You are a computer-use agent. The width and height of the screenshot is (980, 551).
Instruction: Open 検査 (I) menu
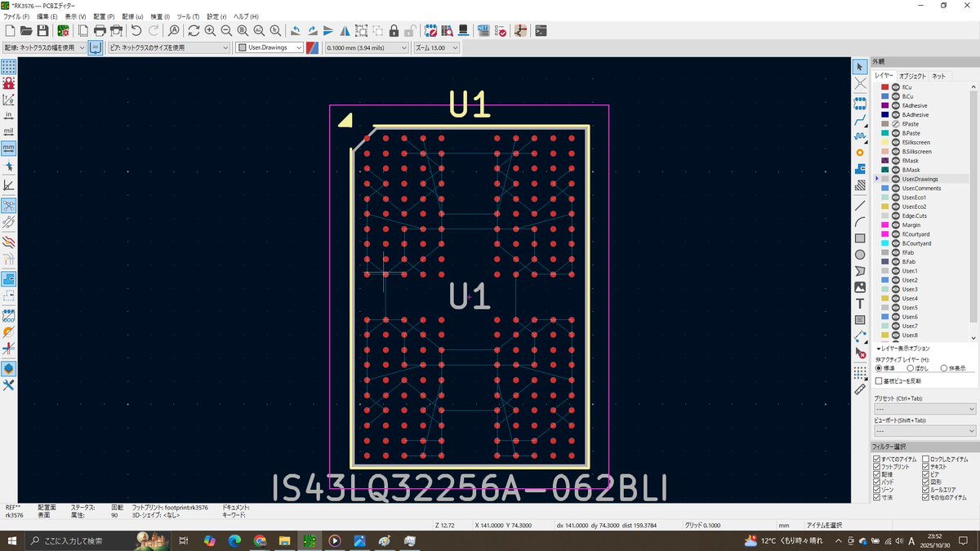tap(160, 16)
